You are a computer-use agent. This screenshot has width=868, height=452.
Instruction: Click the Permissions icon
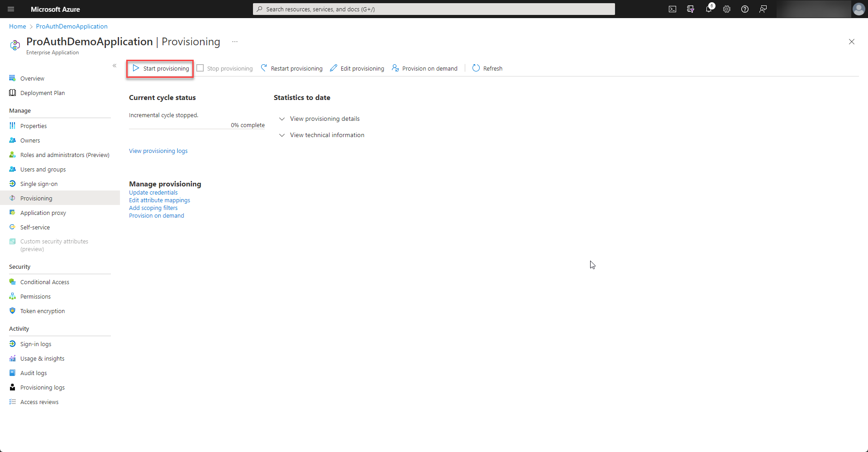[x=13, y=296]
